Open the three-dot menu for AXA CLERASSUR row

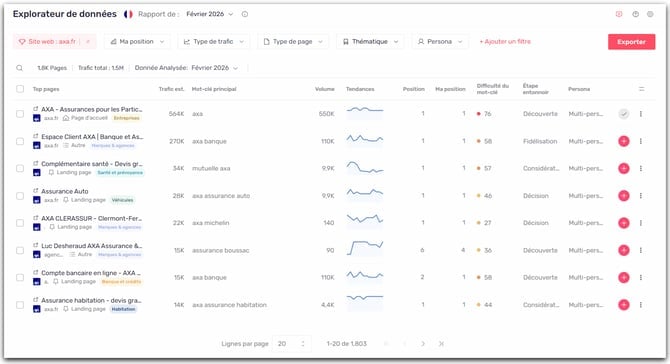coord(641,223)
